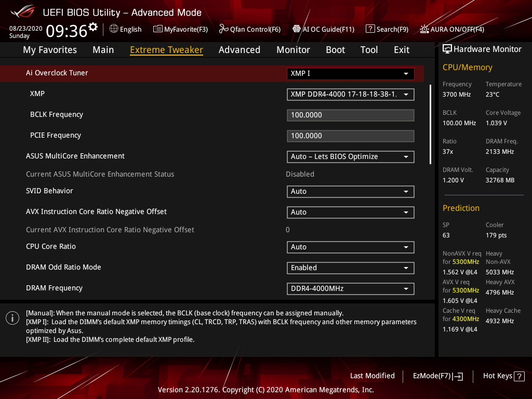Click the 179 pts cooler value
This screenshot has width=532, height=399.
(496, 235)
